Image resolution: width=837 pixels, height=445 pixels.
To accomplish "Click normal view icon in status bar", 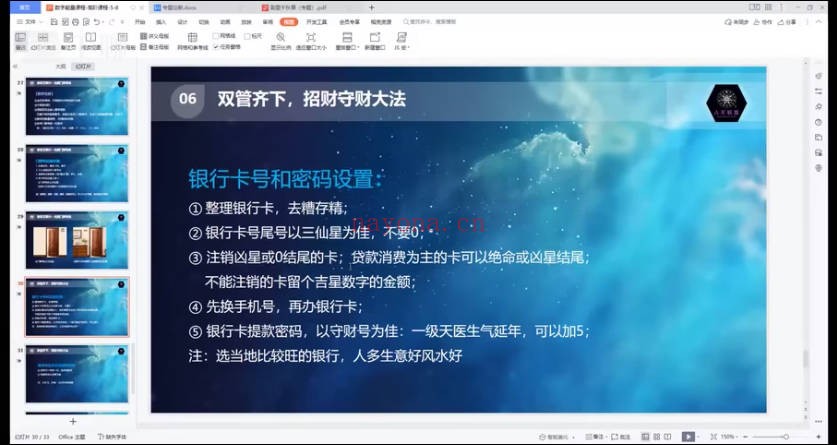I will point(645,436).
